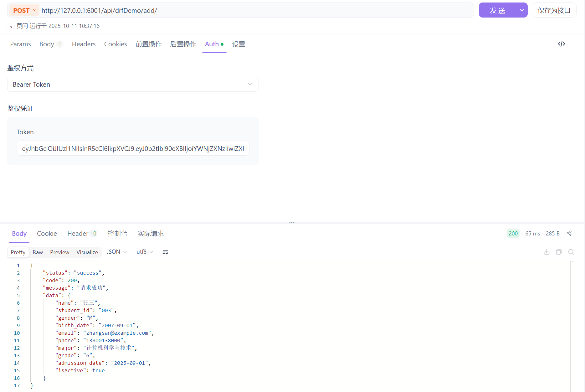585x392 pixels.
Task: Expand the send button arrow options
Action: [x=521, y=10]
